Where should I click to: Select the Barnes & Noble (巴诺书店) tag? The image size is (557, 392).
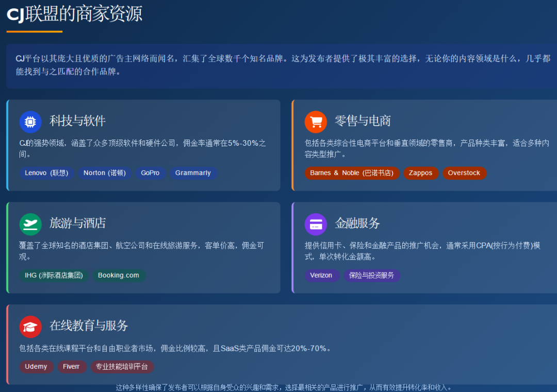pyautogui.click(x=352, y=173)
